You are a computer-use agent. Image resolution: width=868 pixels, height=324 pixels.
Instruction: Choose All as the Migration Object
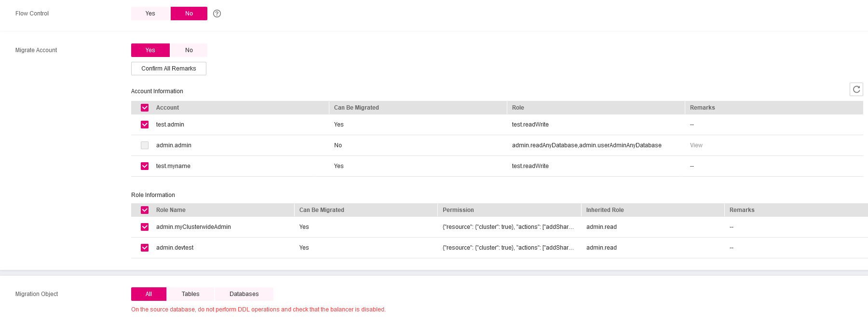[149, 294]
